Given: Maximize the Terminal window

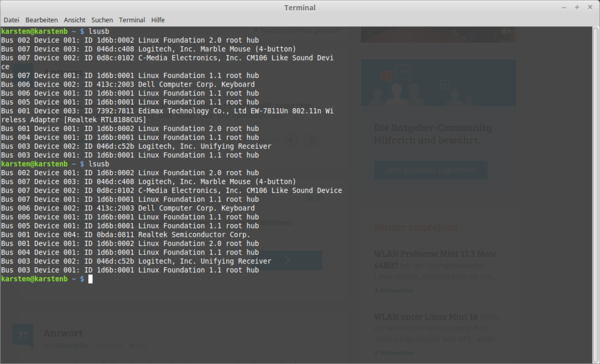Looking at the screenshot, I should click(577, 7).
